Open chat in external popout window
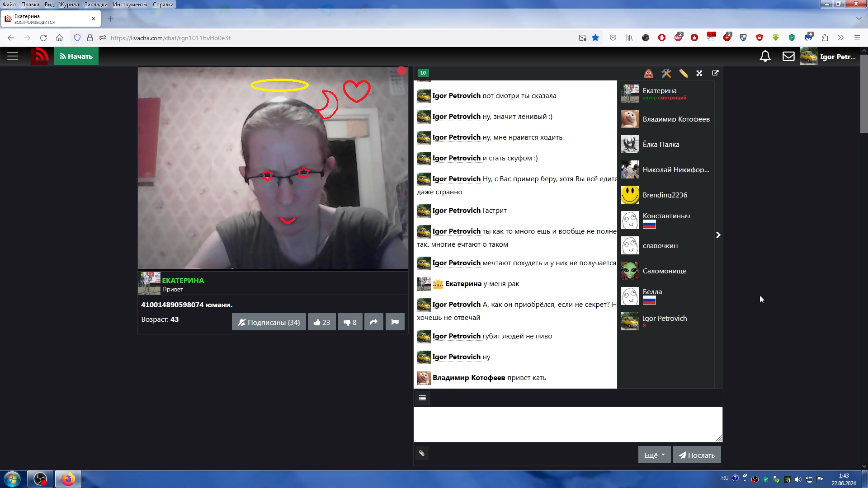868x488 pixels. coord(715,73)
